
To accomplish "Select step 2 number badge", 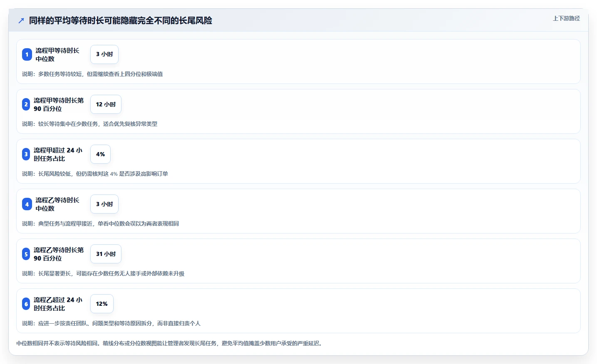I will coord(26,104).
